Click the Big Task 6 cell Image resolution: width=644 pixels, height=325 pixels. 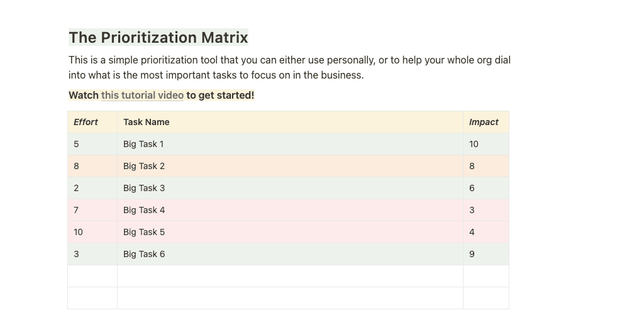pos(144,254)
